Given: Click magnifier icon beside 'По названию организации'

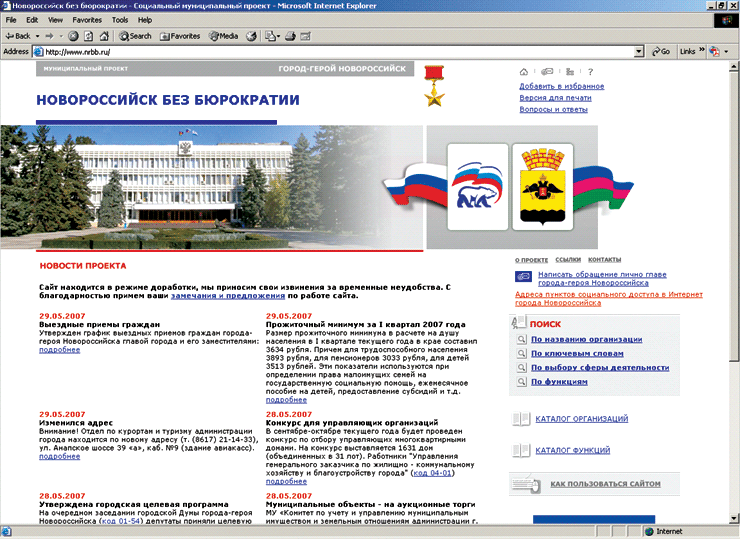Looking at the screenshot, I should (x=521, y=339).
